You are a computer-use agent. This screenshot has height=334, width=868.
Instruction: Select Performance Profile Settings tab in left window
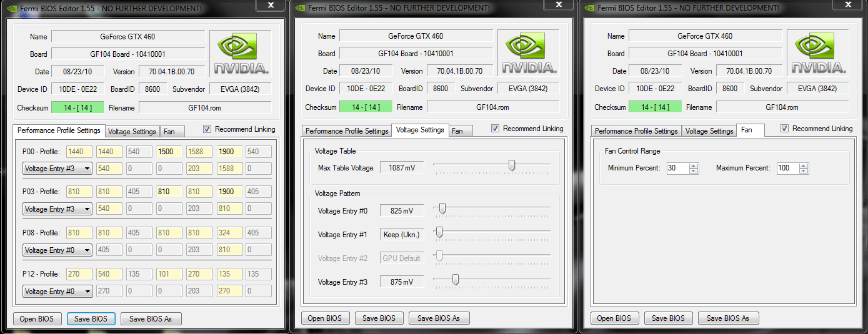click(59, 130)
